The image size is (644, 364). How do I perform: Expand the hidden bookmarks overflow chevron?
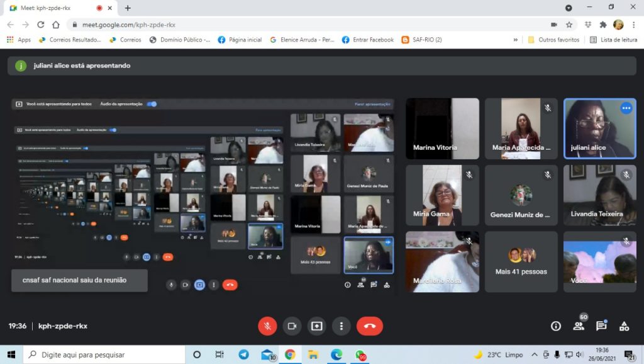pos(516,40)
